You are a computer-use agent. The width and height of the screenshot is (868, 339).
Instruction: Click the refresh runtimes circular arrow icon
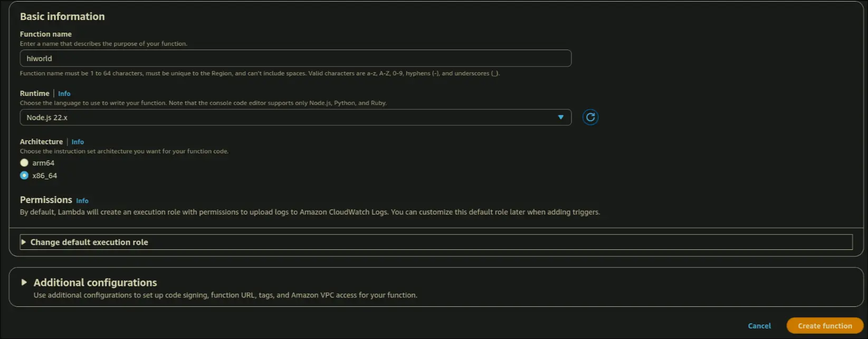590,118
